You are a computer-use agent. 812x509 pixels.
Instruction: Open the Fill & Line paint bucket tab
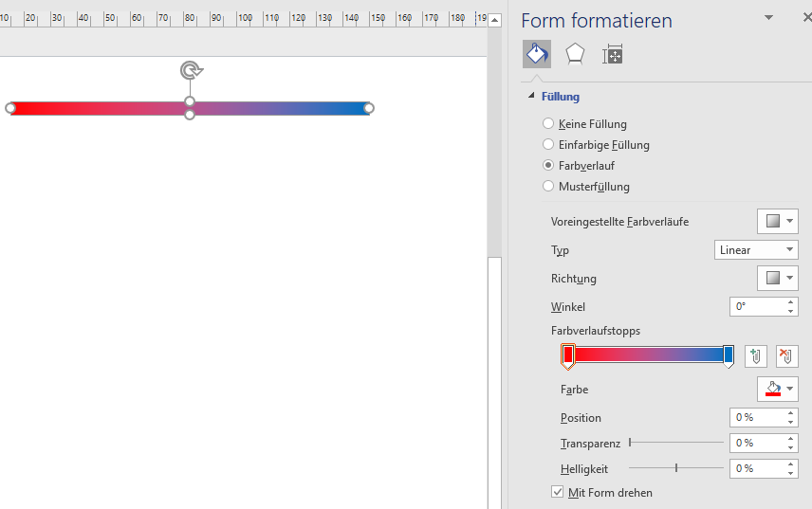(x=537, y=54)
